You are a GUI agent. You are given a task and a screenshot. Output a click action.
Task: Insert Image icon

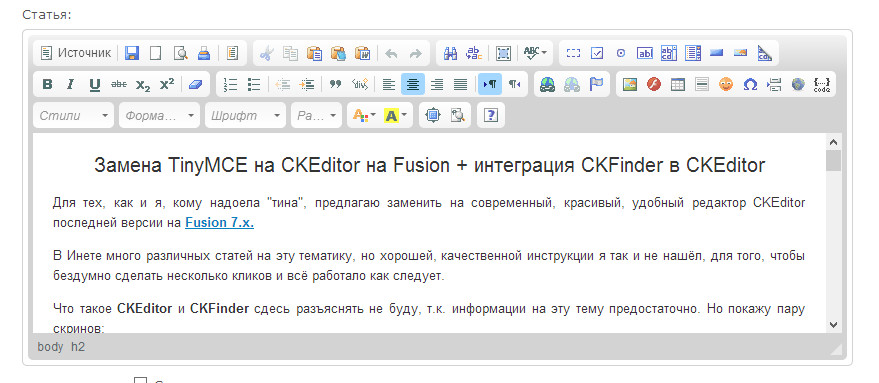click(x=630, y=84)
